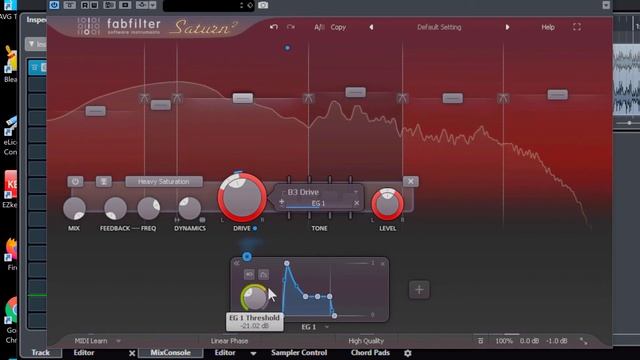Click the band 1 level handle

96,111
